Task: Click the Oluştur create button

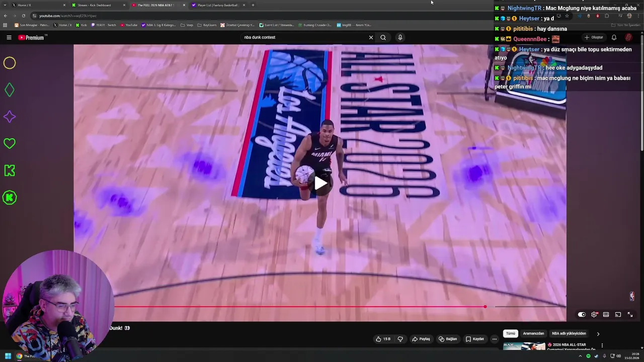Action: (594, 37)
